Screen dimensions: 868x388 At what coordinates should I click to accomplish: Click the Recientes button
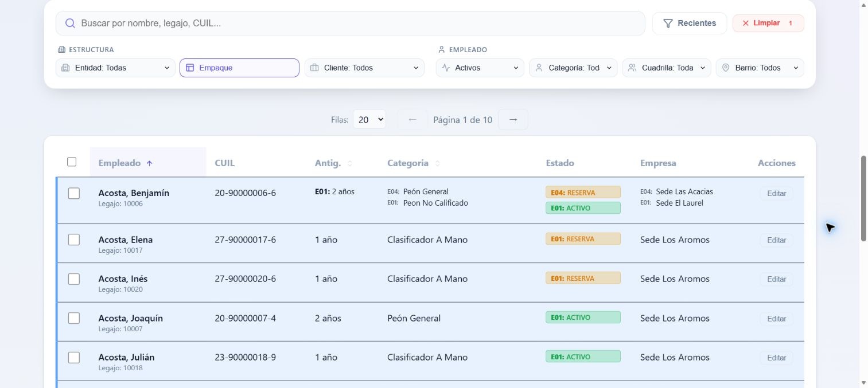[690, 23]
